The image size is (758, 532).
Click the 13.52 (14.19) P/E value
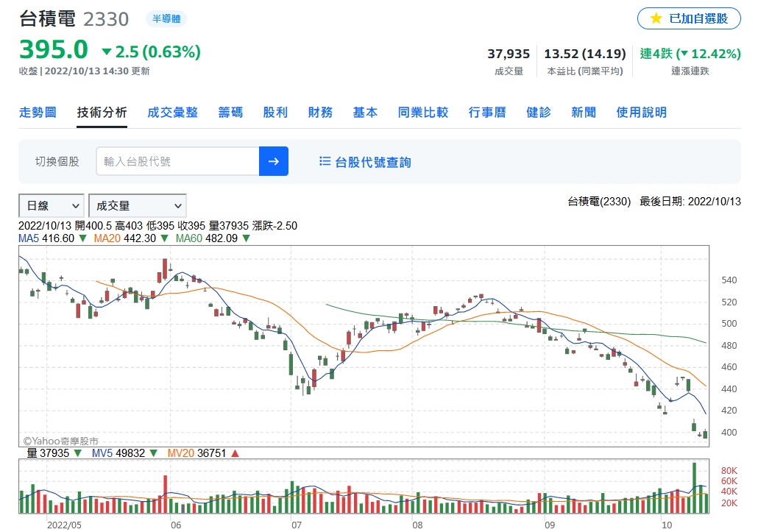585,54
